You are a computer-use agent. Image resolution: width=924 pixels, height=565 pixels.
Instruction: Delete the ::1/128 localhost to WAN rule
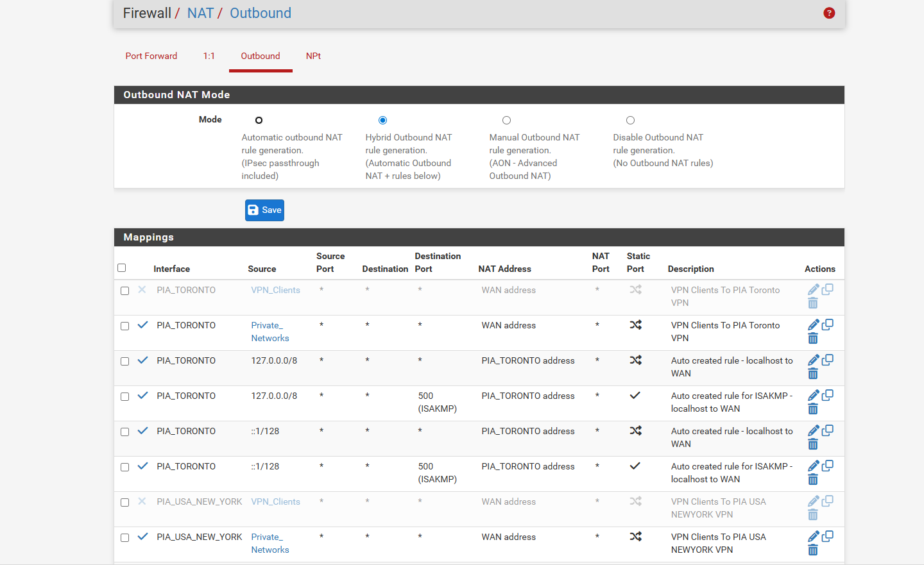813,444
